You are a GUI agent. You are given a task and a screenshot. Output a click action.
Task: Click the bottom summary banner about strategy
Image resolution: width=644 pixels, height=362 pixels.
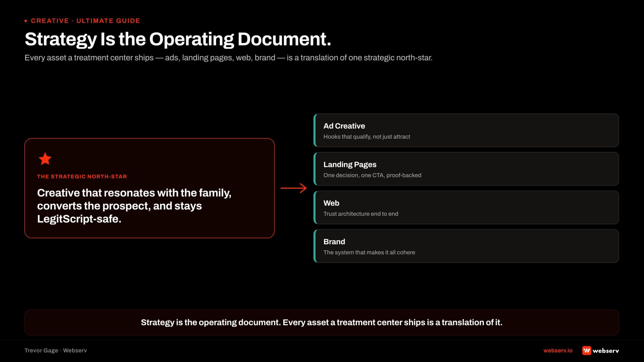tap(322, 323)
